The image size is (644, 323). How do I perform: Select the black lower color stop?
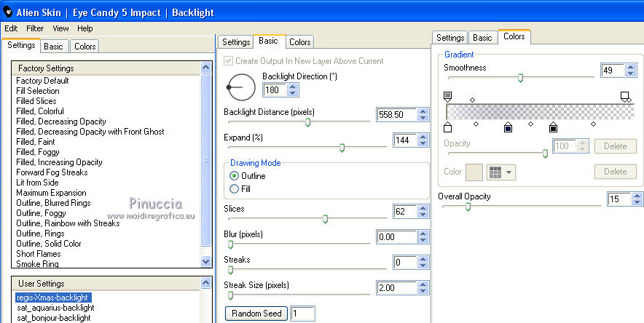pos(553,127)
